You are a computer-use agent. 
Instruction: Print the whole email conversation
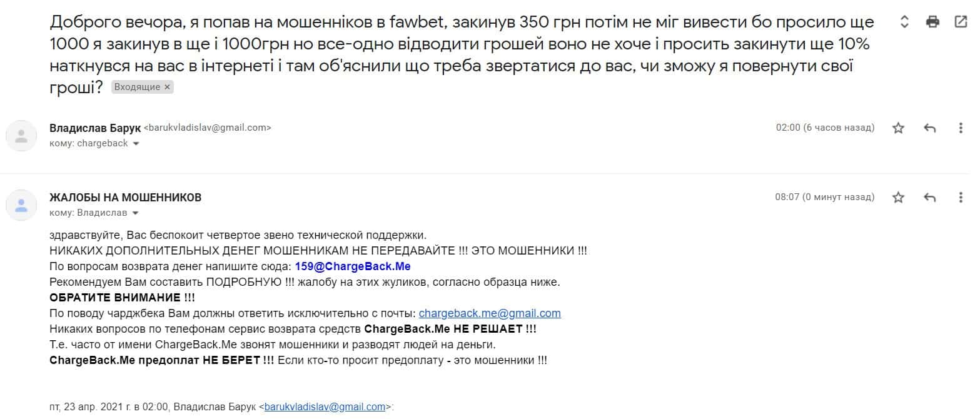(932, 22)
